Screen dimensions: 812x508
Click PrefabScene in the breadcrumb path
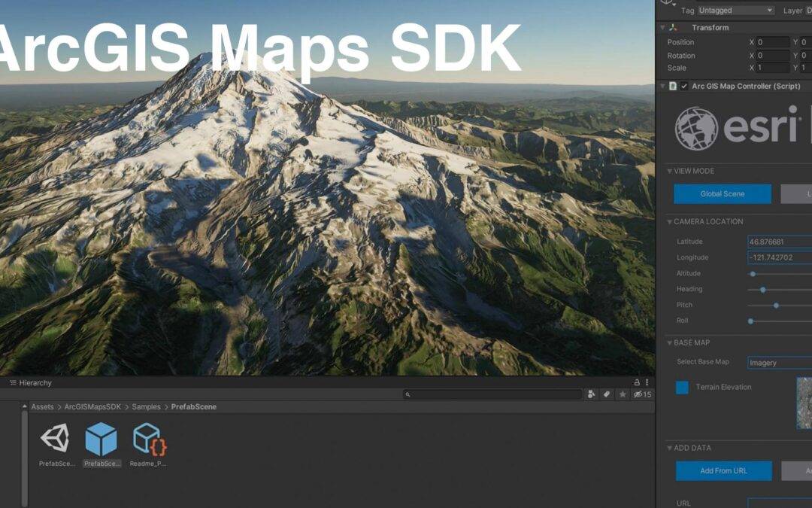[194, 407]
